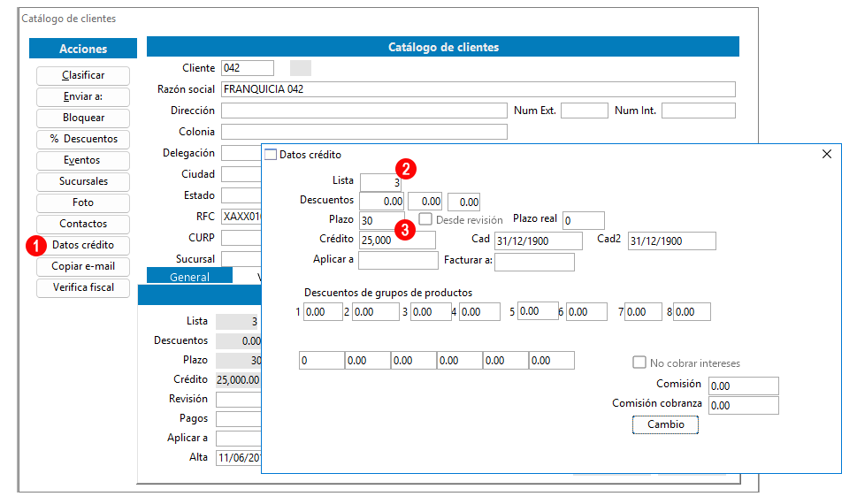Click product group discount field 5
Viewport: 857px width, 504px height.
click(538, 311)
